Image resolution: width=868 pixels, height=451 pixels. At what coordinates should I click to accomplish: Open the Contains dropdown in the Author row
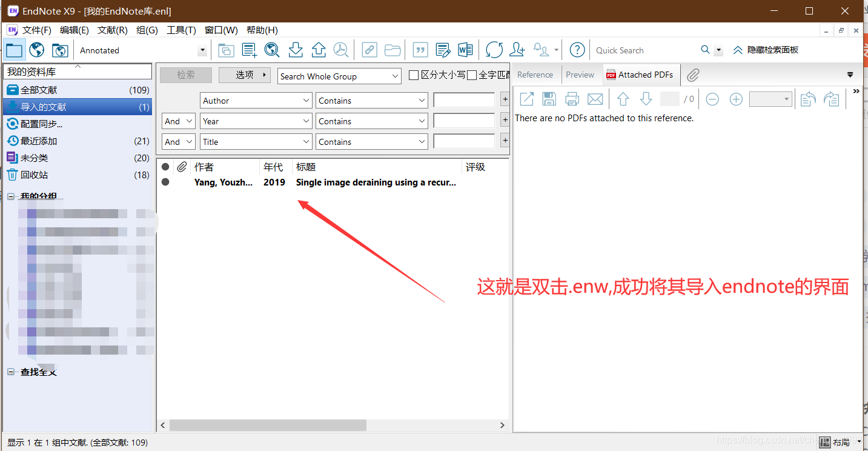[x=372, y=101]
